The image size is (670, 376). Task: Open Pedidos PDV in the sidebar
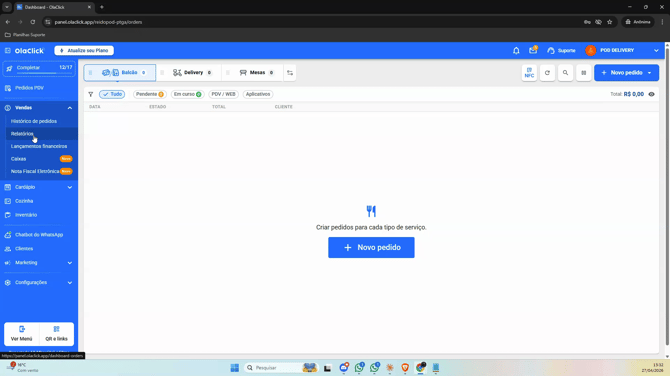[x=29, y=88]
